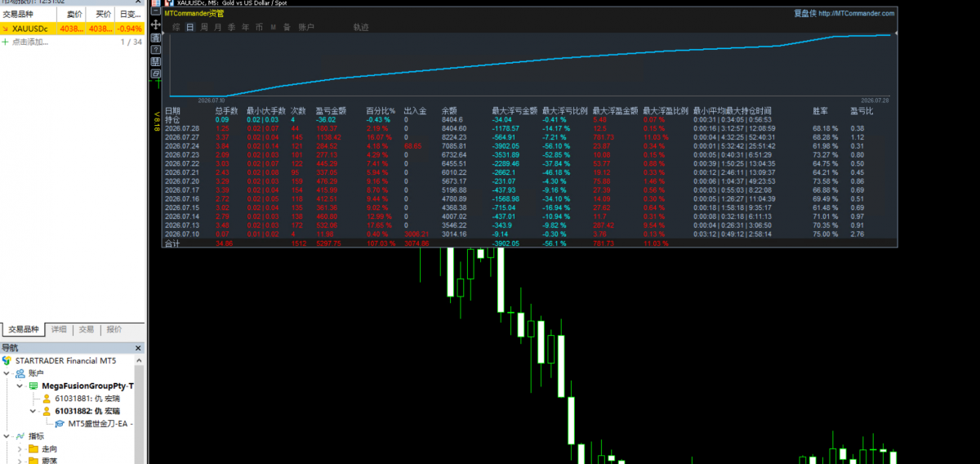Image resolution: width=980 pixels, height=464 pixels.
Task: Click the user icon for account 61031882
Action: [x=47, y=411]
